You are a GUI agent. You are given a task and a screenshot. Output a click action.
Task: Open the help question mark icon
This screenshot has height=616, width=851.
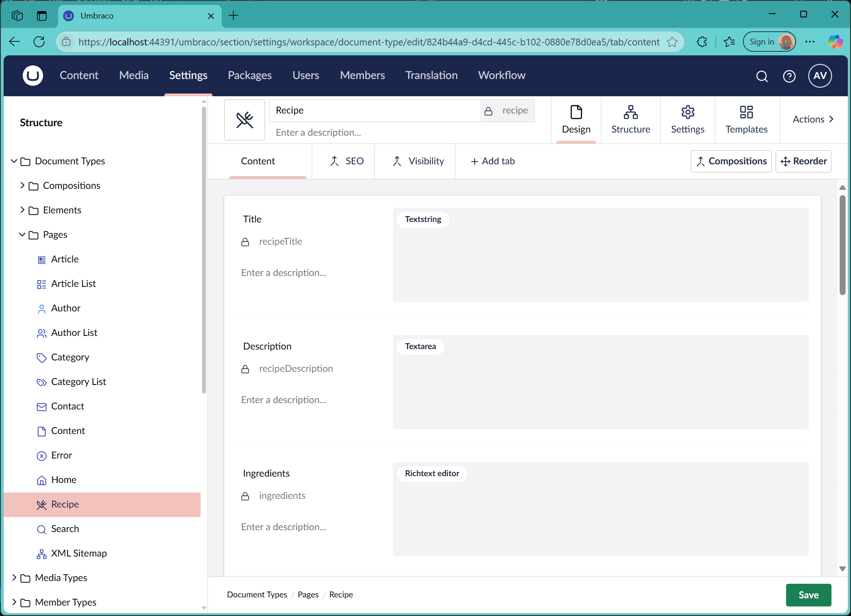coord(789,76)
